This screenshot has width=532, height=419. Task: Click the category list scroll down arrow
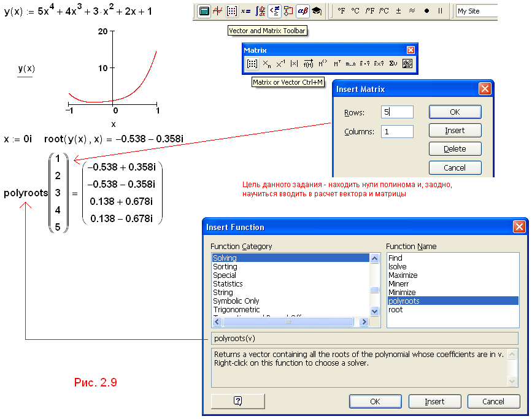click(x=374, y=311)
